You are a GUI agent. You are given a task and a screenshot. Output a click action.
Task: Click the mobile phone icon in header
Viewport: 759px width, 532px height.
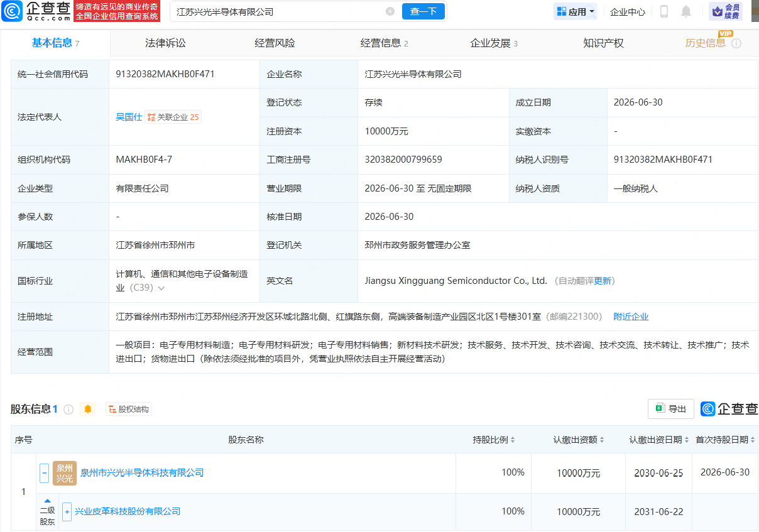coord(664,11)
